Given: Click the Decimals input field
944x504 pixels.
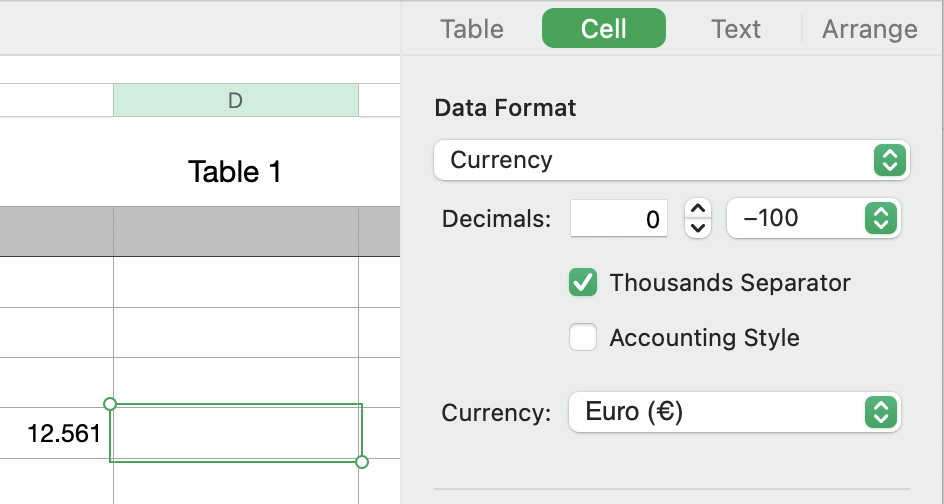Looking at the screenshot, I should pos(618,219).
